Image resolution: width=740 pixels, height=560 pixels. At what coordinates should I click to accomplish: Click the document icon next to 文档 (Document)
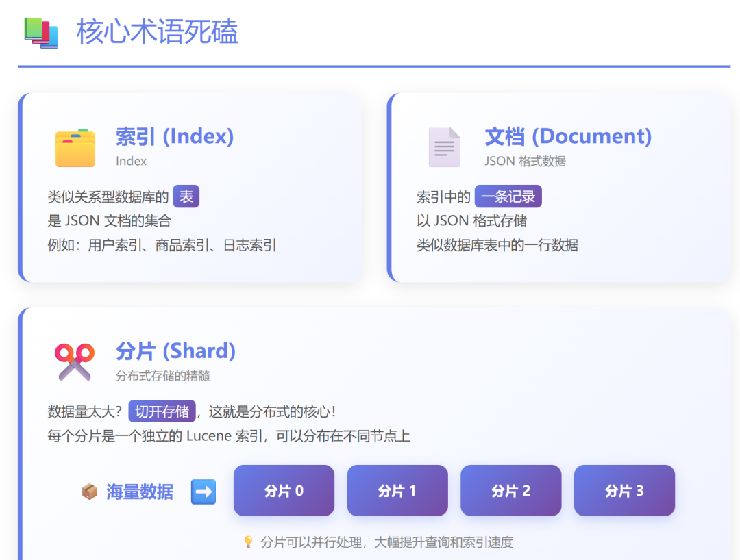click(444, 146)
